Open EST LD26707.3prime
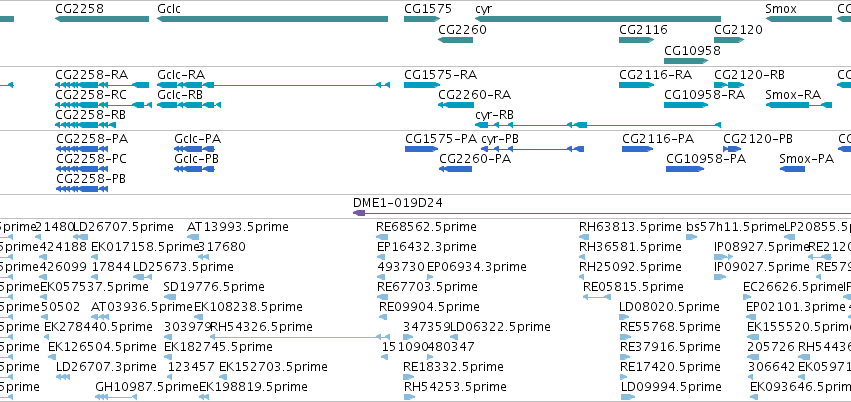Viewport: 851px width, 402px height. [106, 367]
